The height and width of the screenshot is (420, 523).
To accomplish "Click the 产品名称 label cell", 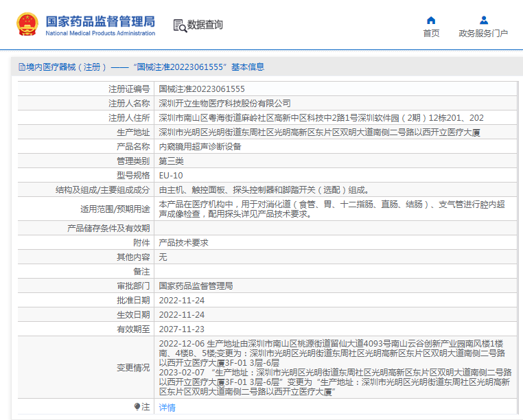I will (86, 147).
